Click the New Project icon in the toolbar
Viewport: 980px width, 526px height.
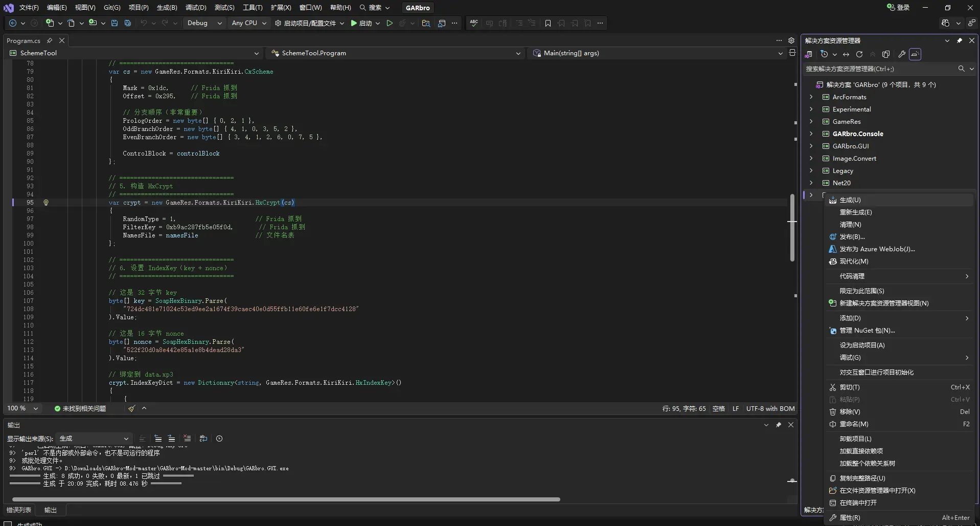[x=50, y=23]
